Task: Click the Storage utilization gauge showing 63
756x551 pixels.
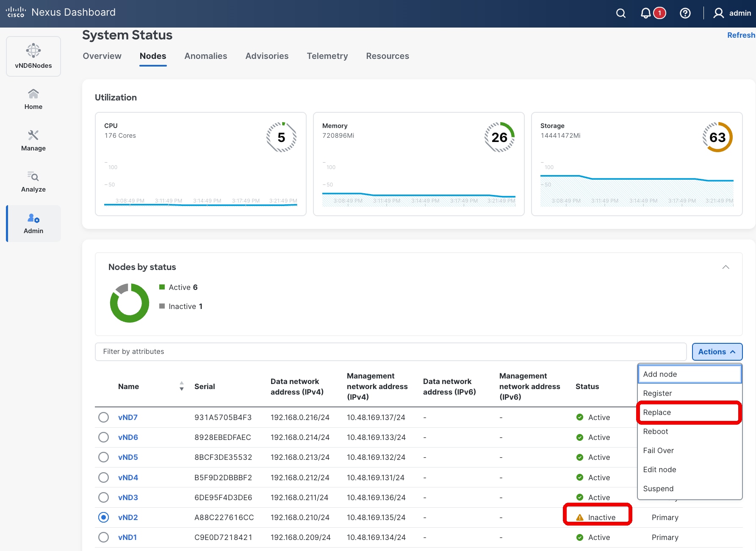Action: pos(718,137)
